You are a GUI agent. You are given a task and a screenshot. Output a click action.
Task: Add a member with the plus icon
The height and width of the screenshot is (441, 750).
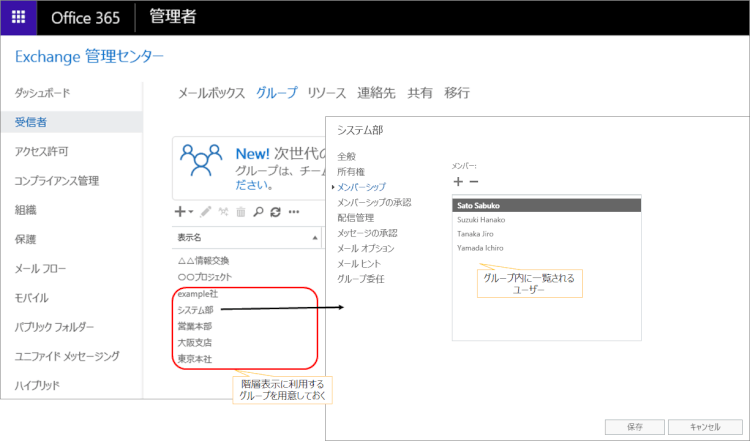[458, 182]
